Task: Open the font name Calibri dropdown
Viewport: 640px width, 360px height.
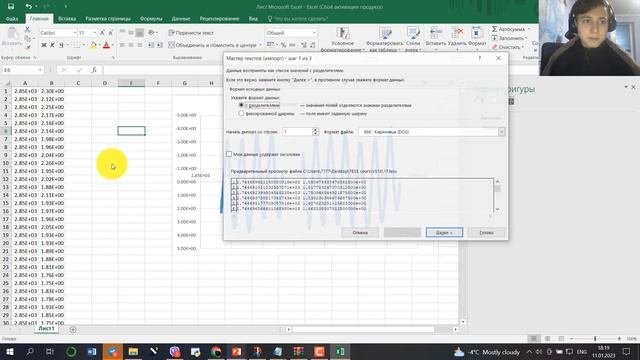Action: (75, 33)
